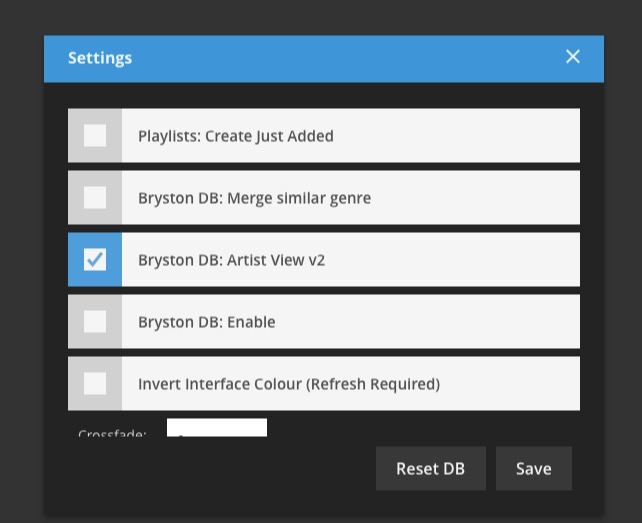
Task: Click the Settings title in the header
Action: pos(100,58)
